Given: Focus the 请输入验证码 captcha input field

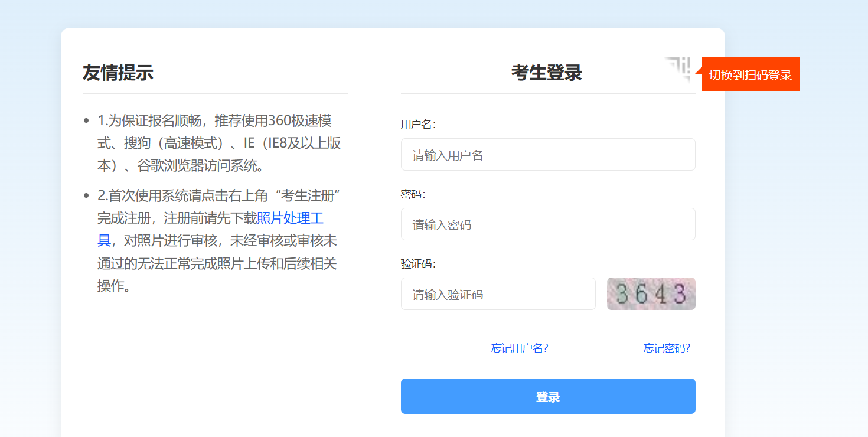Looking at the screenshot, I should tap(498, 294).
